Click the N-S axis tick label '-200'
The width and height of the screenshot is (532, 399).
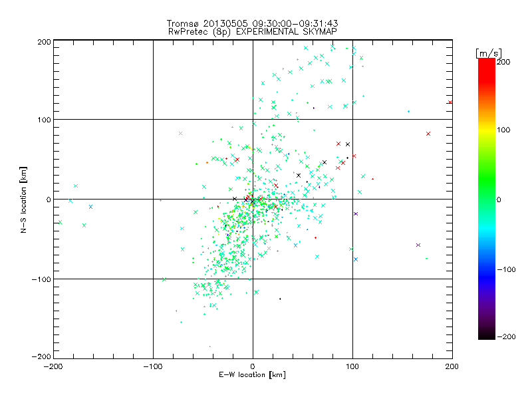[41, 356]
